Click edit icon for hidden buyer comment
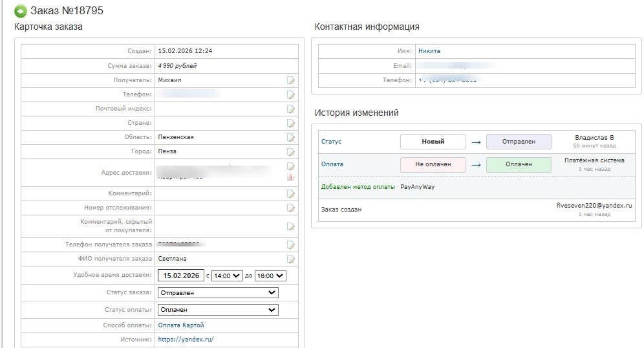This screenshot has width=644, height=348. 291,226
